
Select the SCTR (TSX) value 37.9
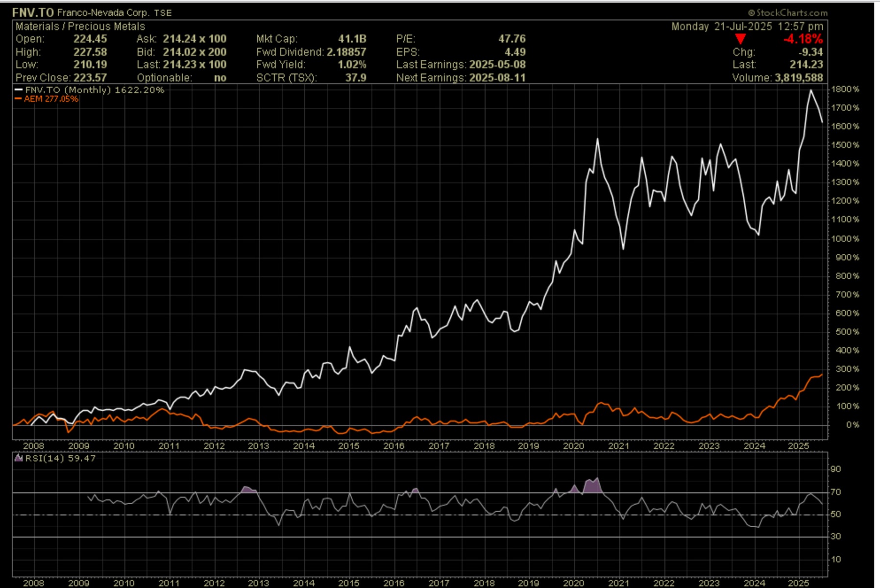tap(356, 77)
